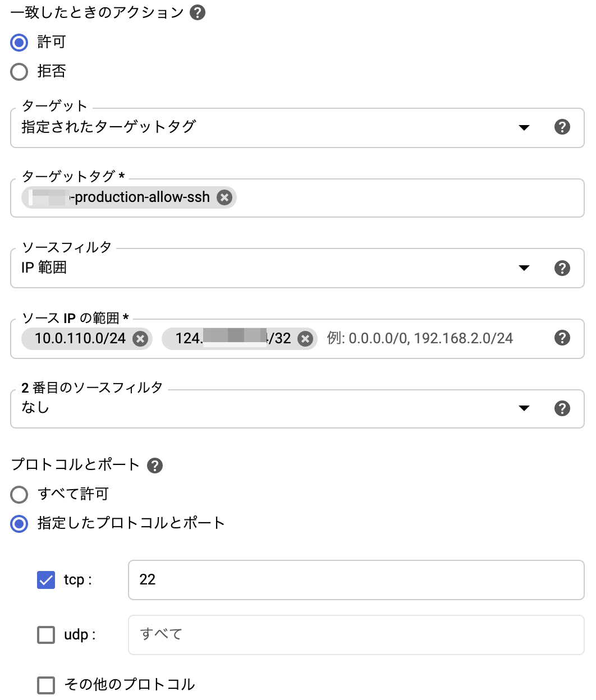Remove the 10.0.110.0/24 IP chip
The image size is (596, 700).
coord(140,338)
